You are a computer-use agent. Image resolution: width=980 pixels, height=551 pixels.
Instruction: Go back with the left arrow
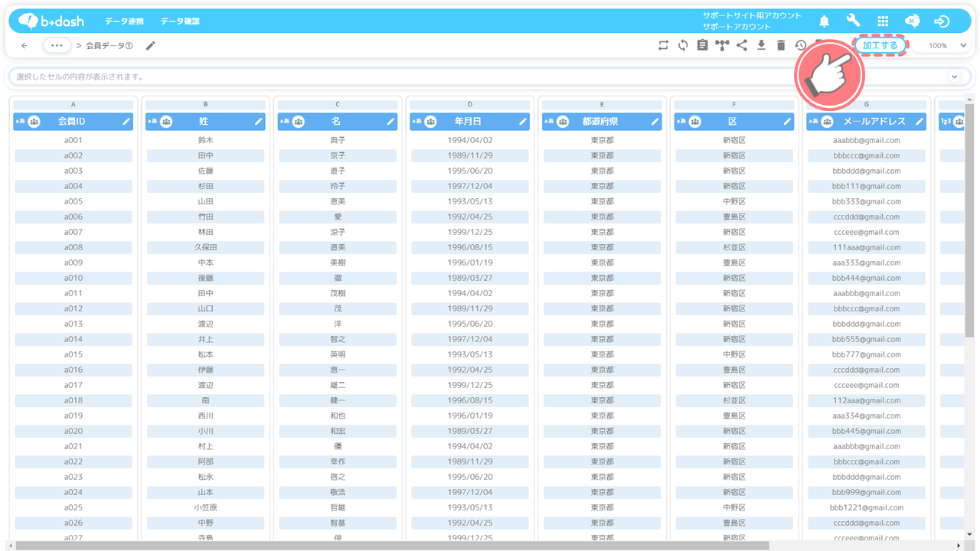24,46
